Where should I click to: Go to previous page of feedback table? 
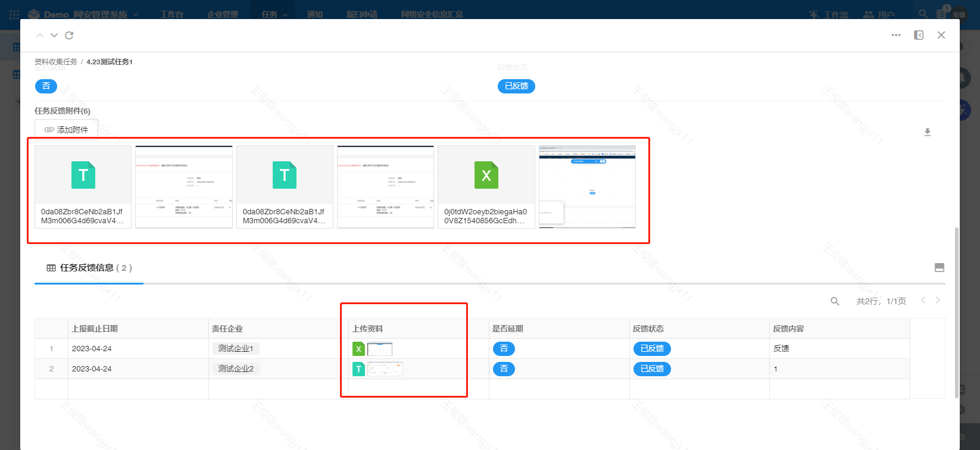pos(923,301)
